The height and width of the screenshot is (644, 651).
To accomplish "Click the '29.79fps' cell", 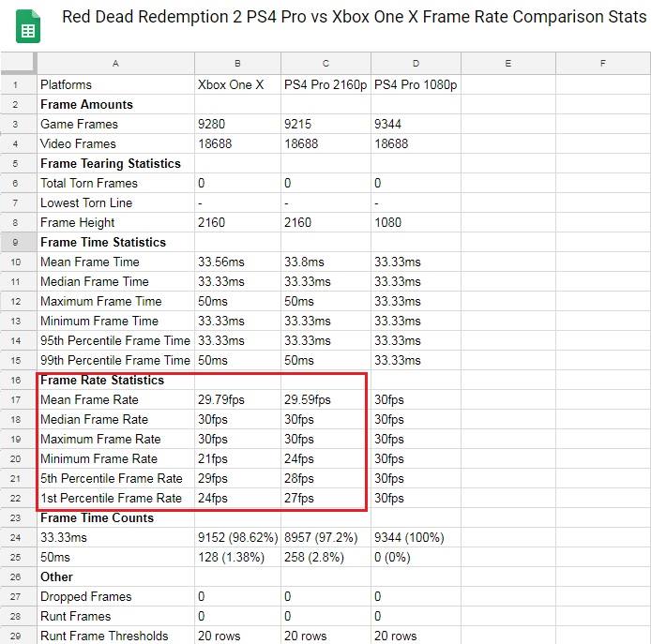I will point(237,399).
